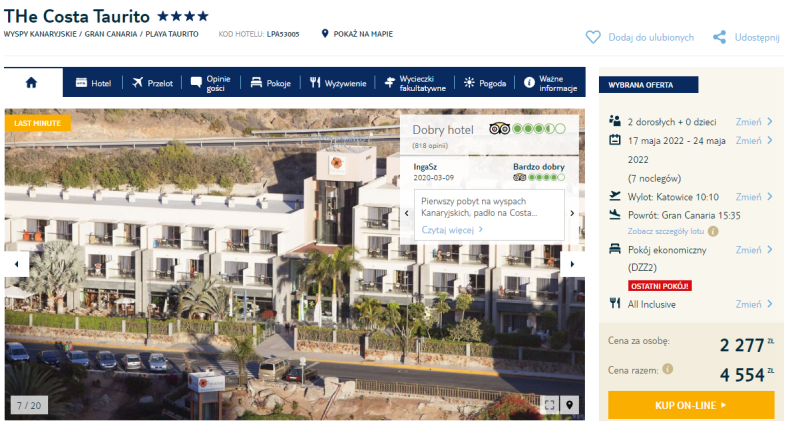The image size is (790, 421).
Task: Open fullscreen gallery view icon
Action: click(x=550, y=405)
